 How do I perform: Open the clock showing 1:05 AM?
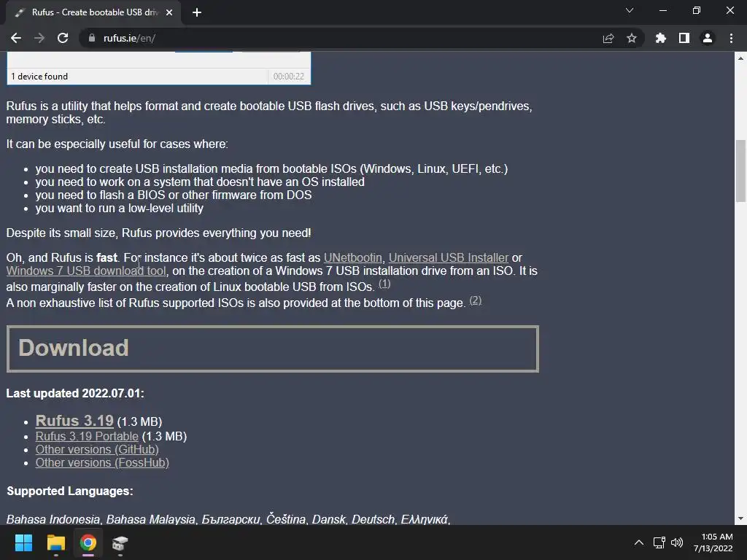click(x=713, y=542)
